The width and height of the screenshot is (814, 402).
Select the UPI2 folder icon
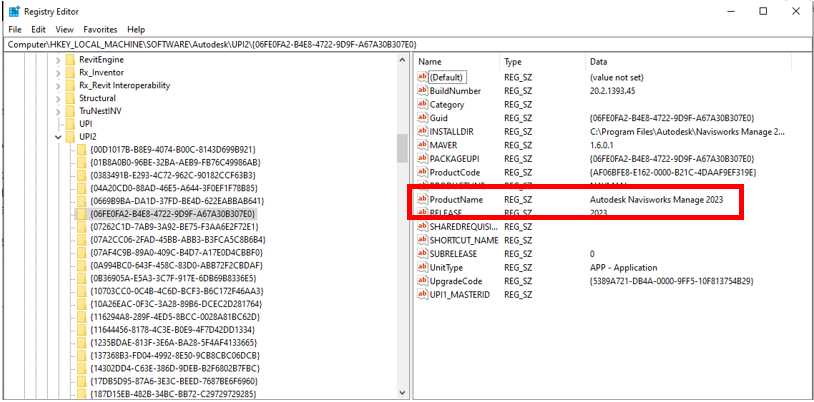[70, 137]
